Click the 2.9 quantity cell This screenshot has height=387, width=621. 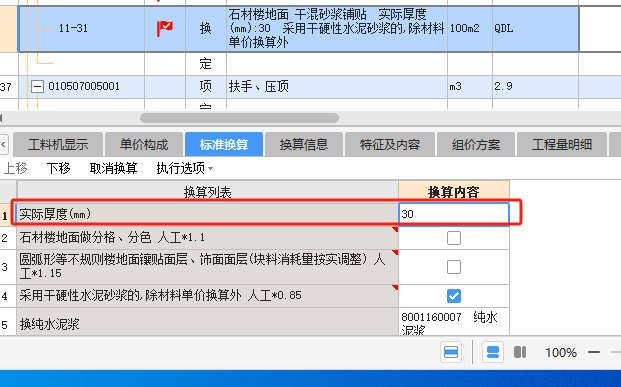(x=535, y=86)
